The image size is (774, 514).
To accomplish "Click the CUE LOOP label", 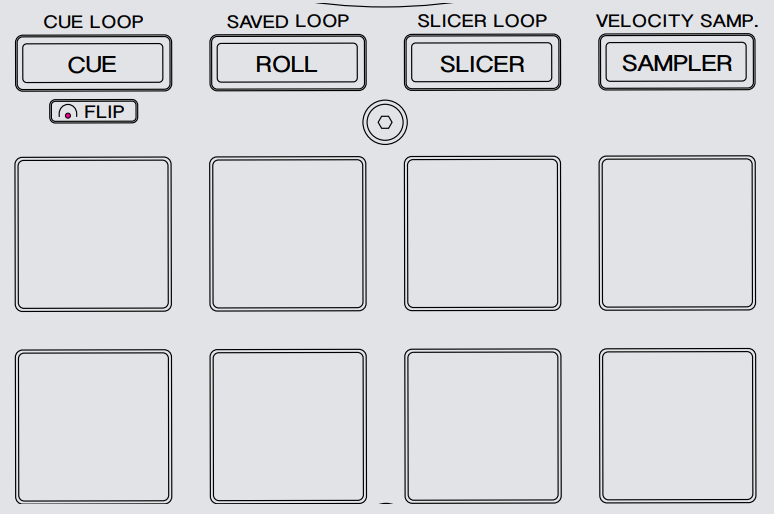I will [x=93, y=22].
